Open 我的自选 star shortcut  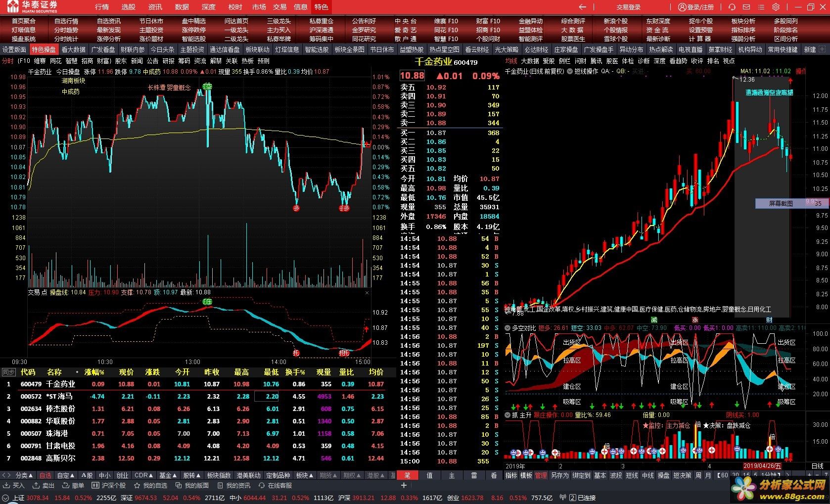point(151,486)
